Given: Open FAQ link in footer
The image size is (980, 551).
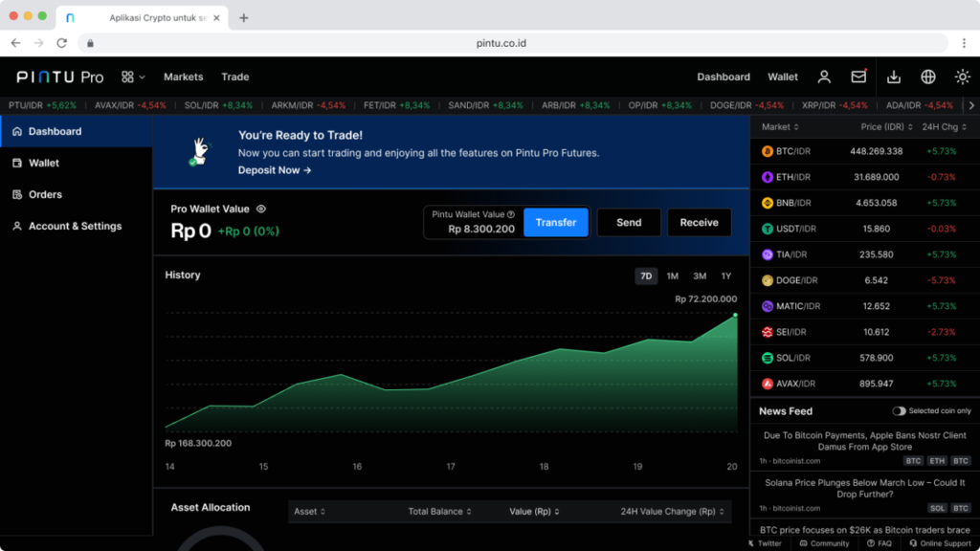Looking at the screenshot, I should 879,543.
